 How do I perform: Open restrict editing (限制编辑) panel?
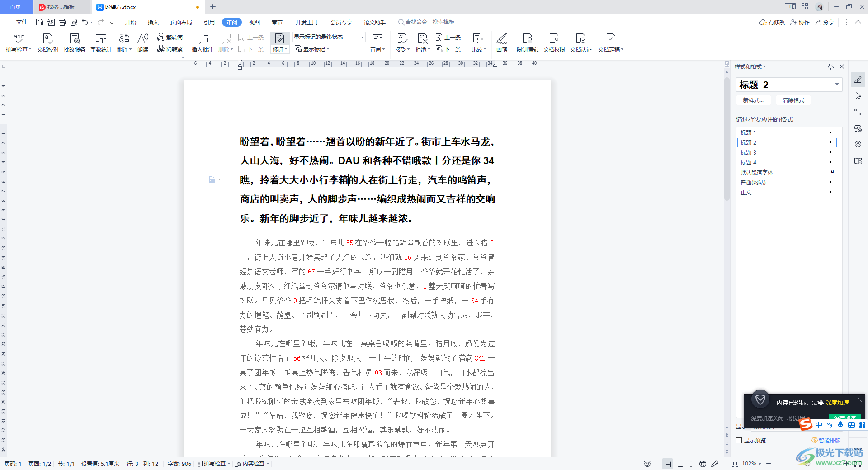point(527,42)
